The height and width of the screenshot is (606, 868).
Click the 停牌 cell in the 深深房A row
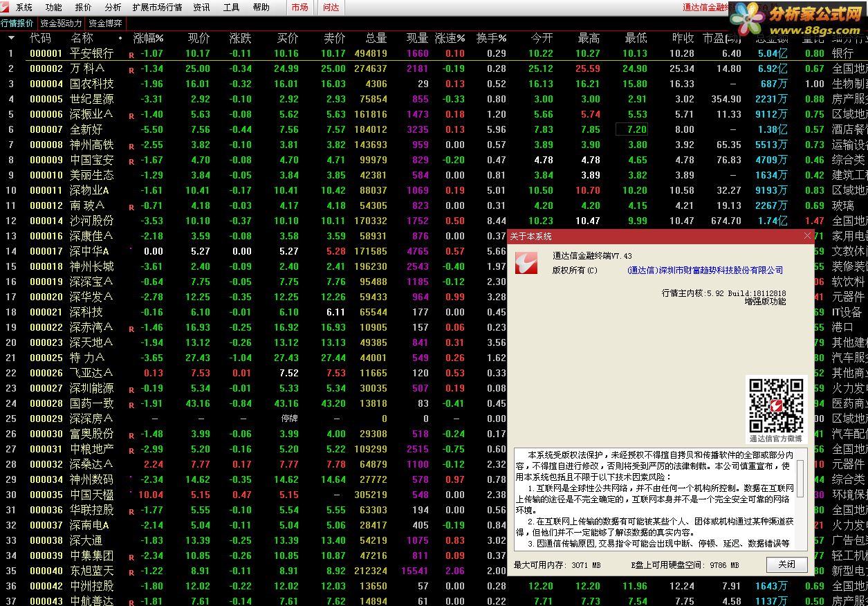pos(289,419)
